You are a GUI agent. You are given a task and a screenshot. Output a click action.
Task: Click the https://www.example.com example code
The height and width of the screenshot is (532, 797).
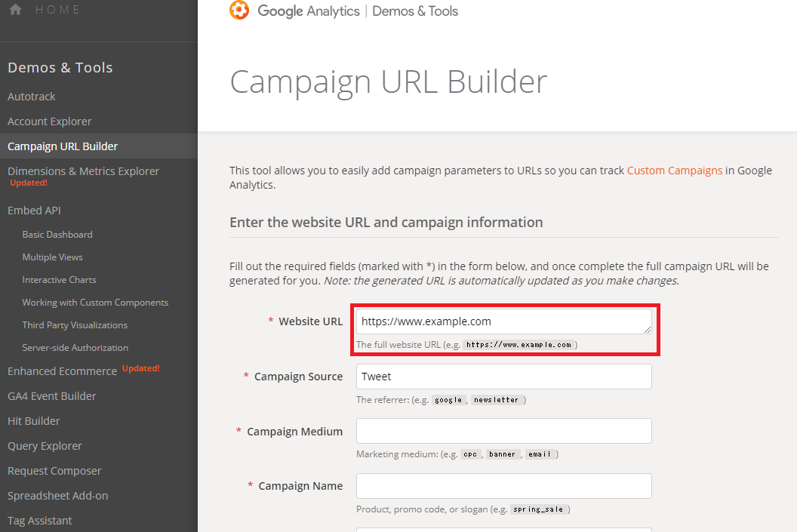point(519,345)
